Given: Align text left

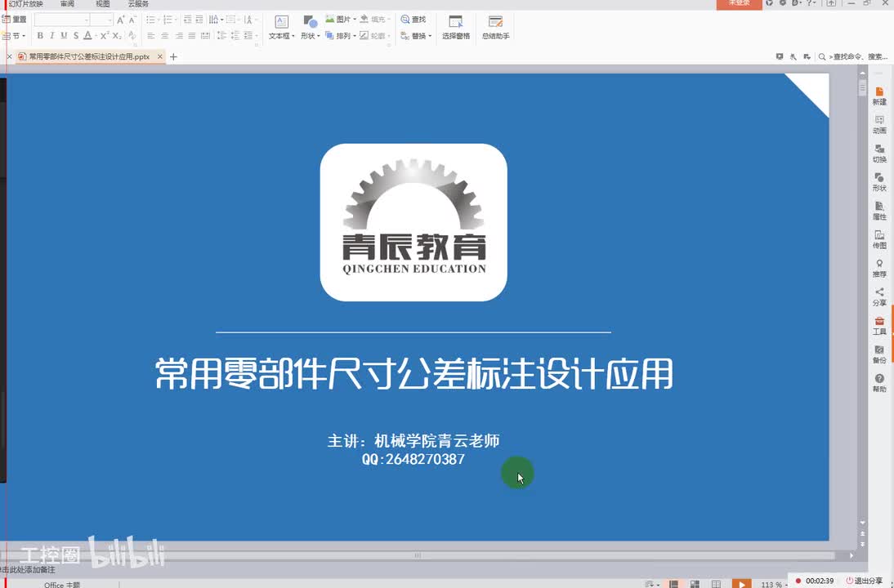Looking at the screenshot, I should pos(151,35).
